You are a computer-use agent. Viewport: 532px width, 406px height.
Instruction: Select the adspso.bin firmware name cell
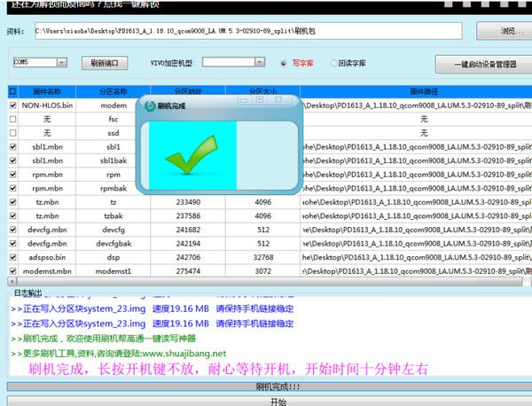click(47, 257)
